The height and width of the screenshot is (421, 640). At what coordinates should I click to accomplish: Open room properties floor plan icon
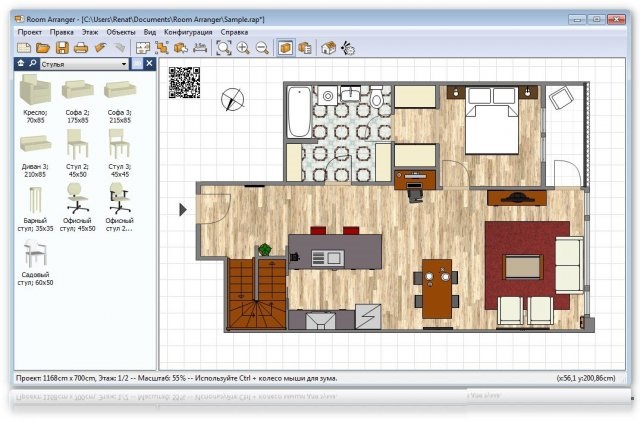(143, 48)
